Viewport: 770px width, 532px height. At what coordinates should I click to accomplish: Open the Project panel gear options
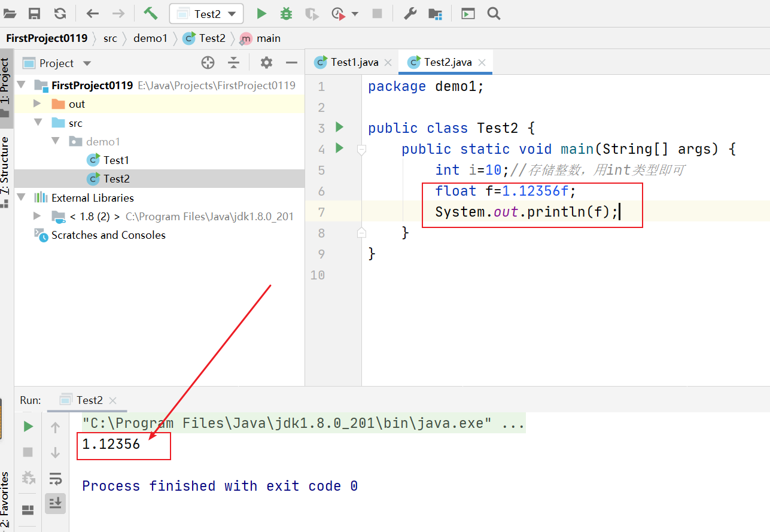coord(266,63)
